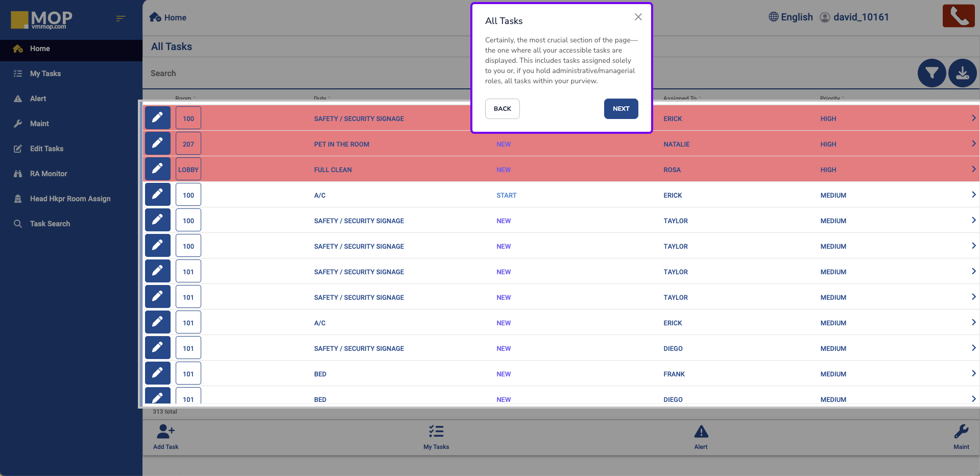
Task: Close the All Tasks tour popup
Action: [638, 17]
